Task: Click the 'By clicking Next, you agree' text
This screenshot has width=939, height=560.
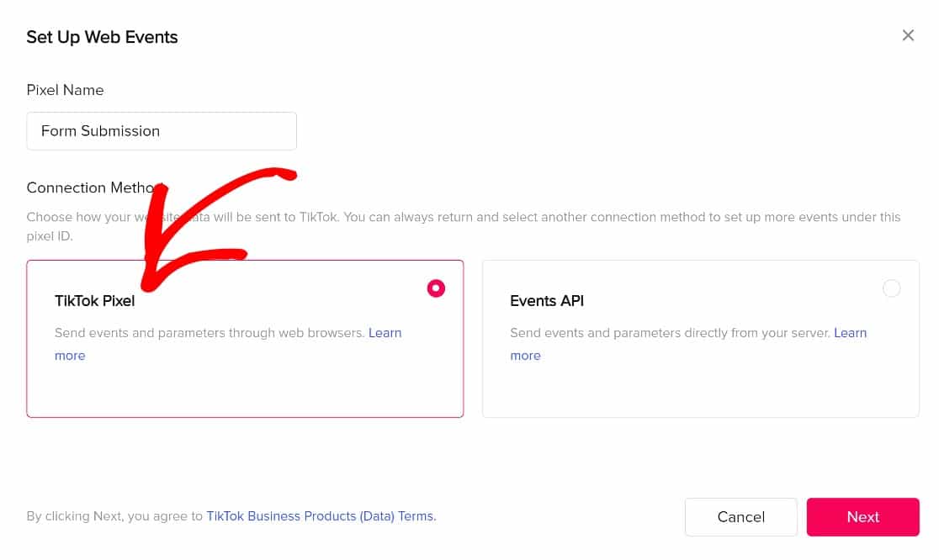Action: pyautogui.click(x=114, y=516)
